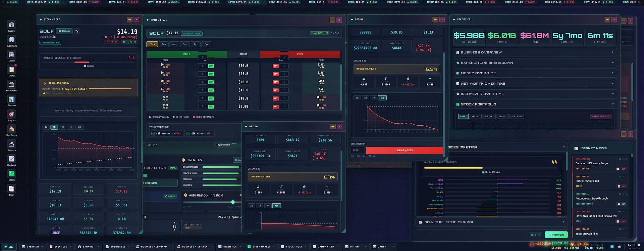
Task: Open the $15 call position chip
Action: (x=167, y=133)
